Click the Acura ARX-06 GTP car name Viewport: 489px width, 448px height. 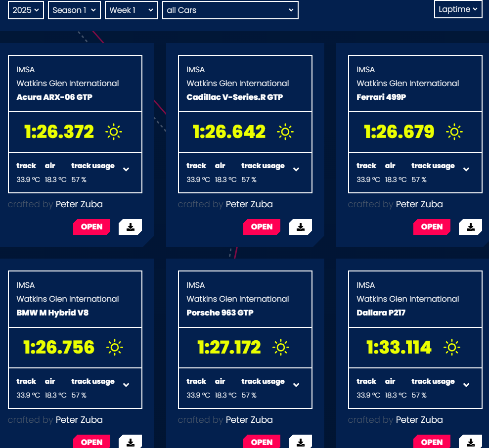(x=54, y=97)
